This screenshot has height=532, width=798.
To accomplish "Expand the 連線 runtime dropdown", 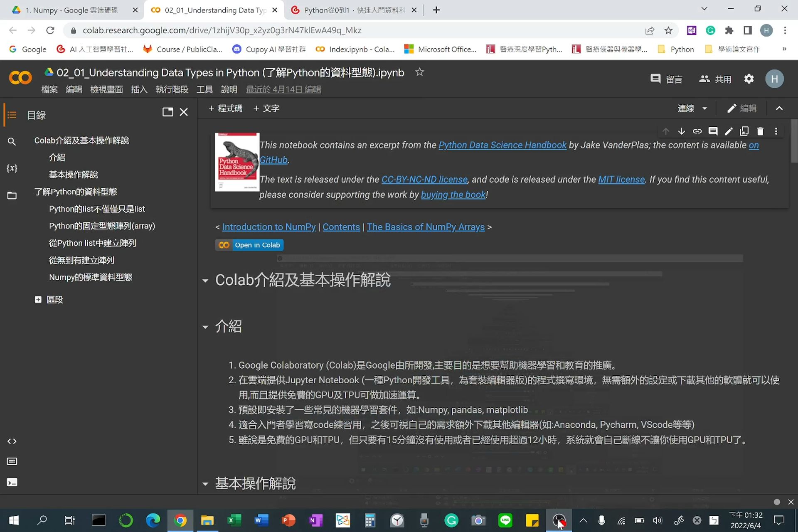I will [692, 108].
